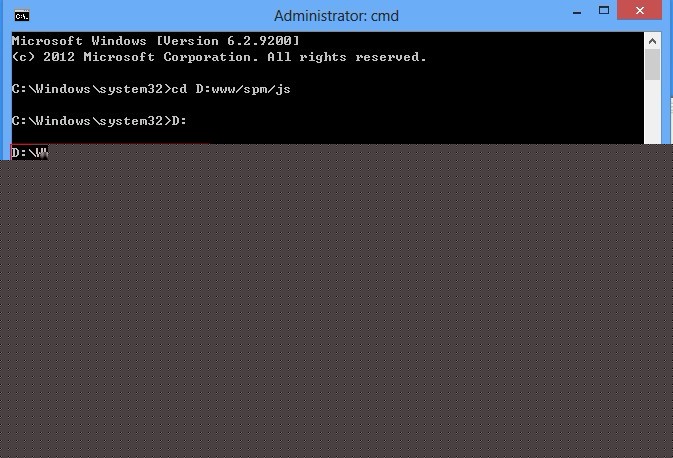Click the blank title bar area left of the title

(x=150, y=16)
